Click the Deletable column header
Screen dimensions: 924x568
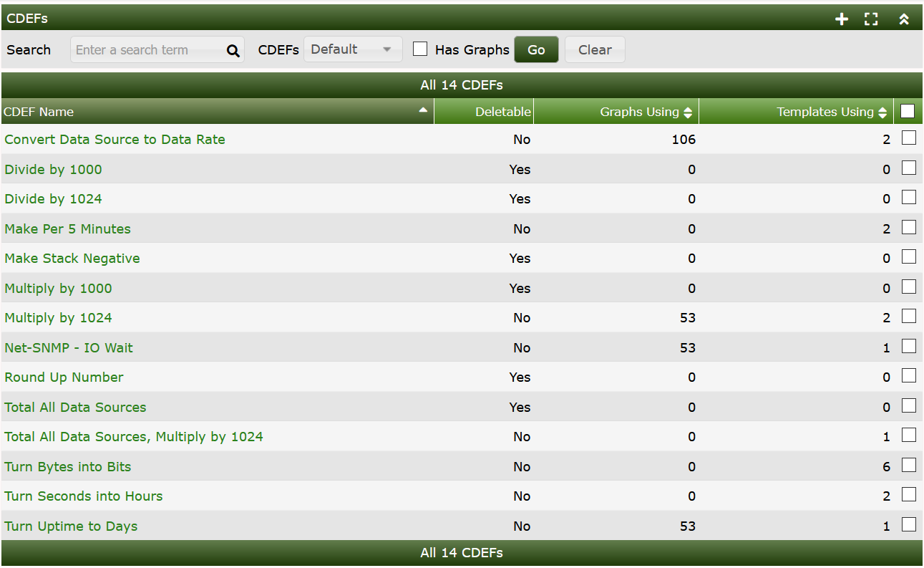[502, 112]
